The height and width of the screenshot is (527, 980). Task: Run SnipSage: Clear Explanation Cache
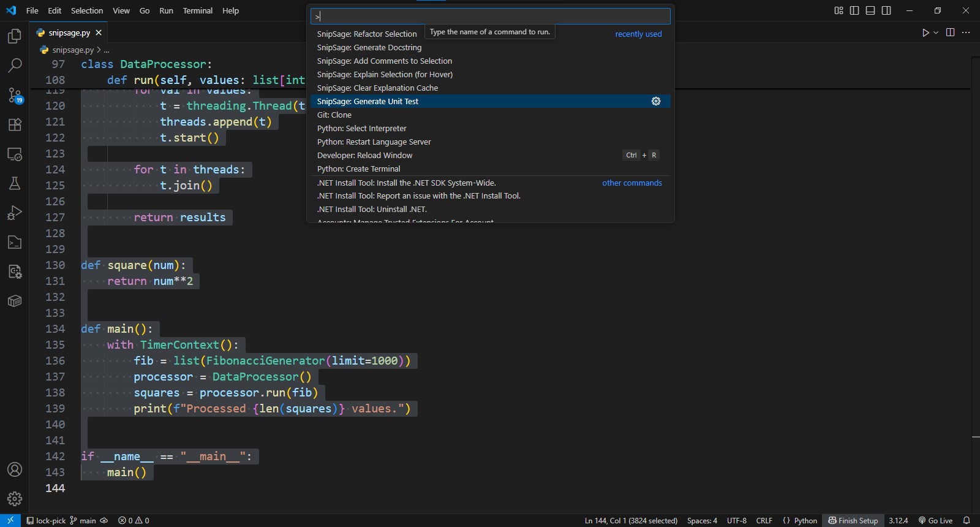point(491,88)
